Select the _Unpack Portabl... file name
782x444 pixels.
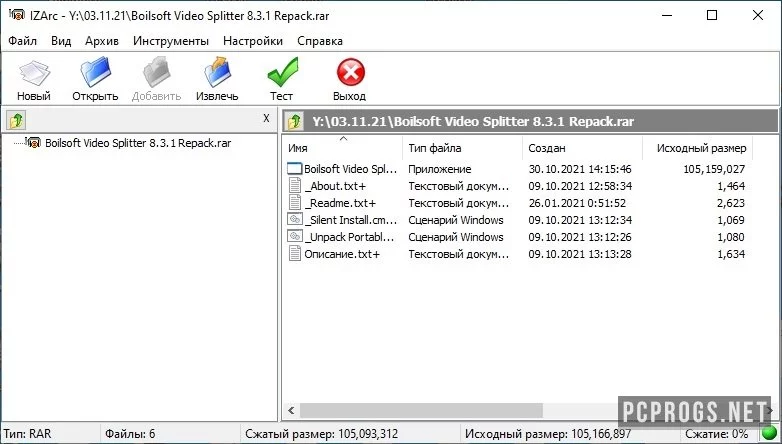(x=349, y=237)
